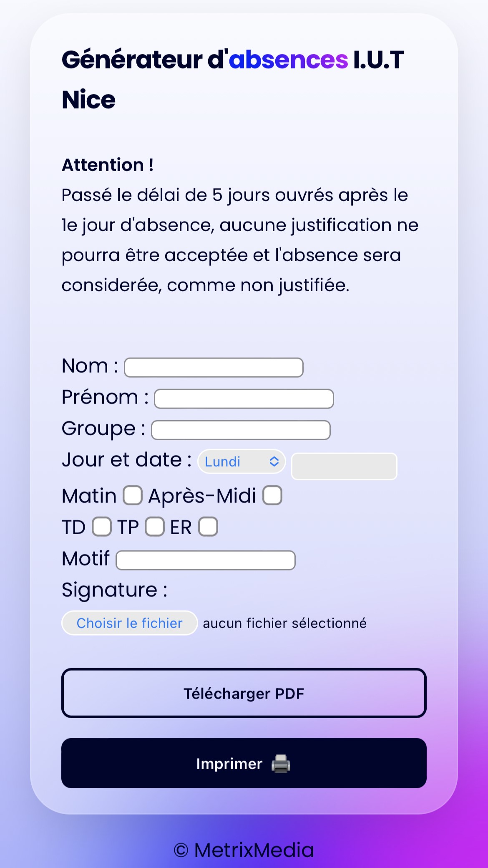
Task: Focus the Nom text field
Action: pos(214,368)
